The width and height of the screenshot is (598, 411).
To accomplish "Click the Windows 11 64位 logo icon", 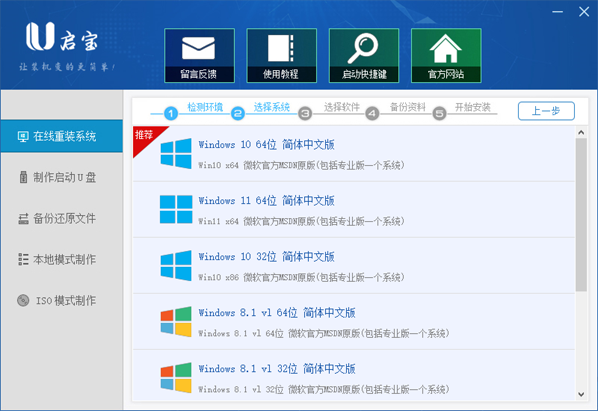I will click(x=176, y=209).
